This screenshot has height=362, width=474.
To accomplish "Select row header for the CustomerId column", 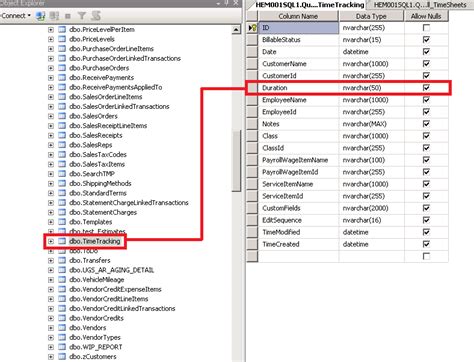I will point(252,76).
